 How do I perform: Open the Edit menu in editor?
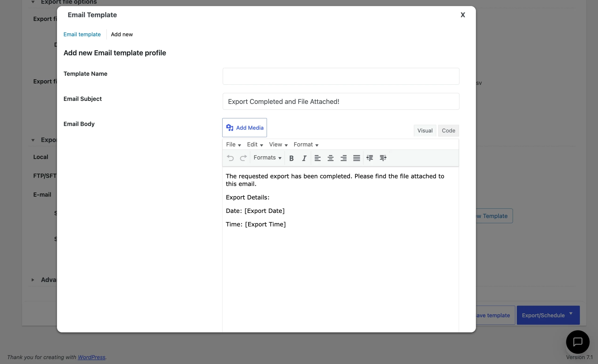[x=255, y=145]
